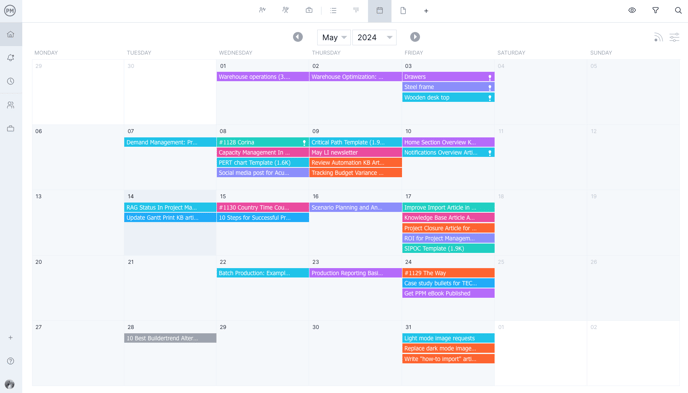Switch to the Gantt chart view icon

[262, 11]
